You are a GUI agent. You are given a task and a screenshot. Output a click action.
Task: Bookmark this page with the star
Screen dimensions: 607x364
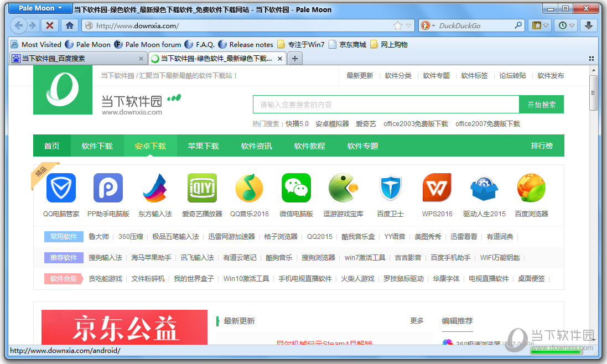click(x=398, y=25)
